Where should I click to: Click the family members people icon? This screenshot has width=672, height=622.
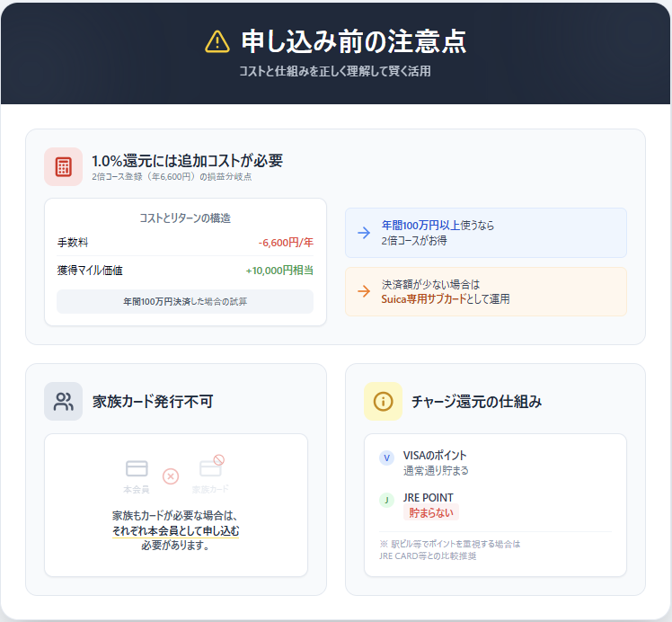[63, 402]
